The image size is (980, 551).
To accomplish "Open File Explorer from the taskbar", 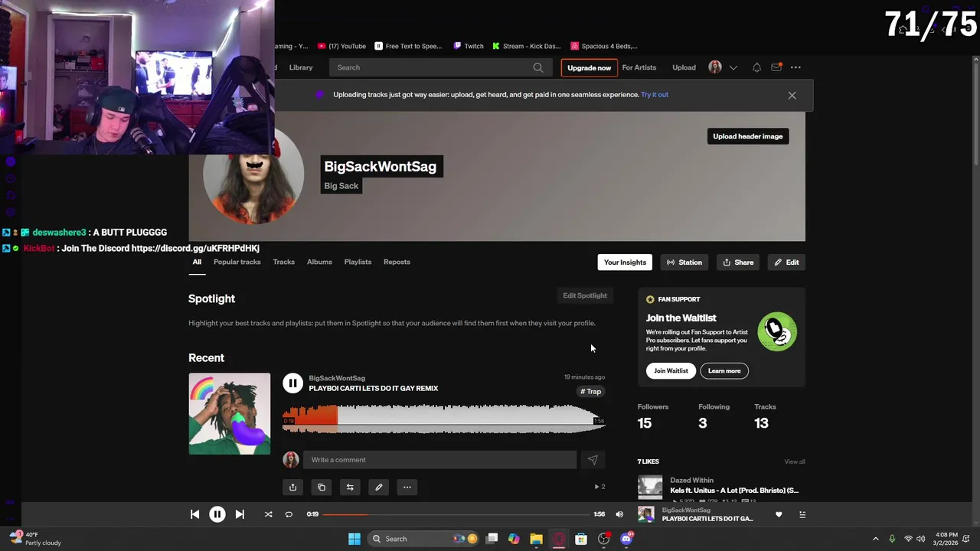I will click(x=536, y=539).
